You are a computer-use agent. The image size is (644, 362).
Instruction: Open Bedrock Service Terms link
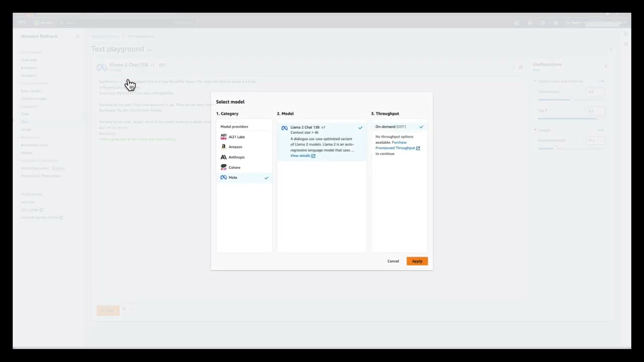[x=42, y=217]
